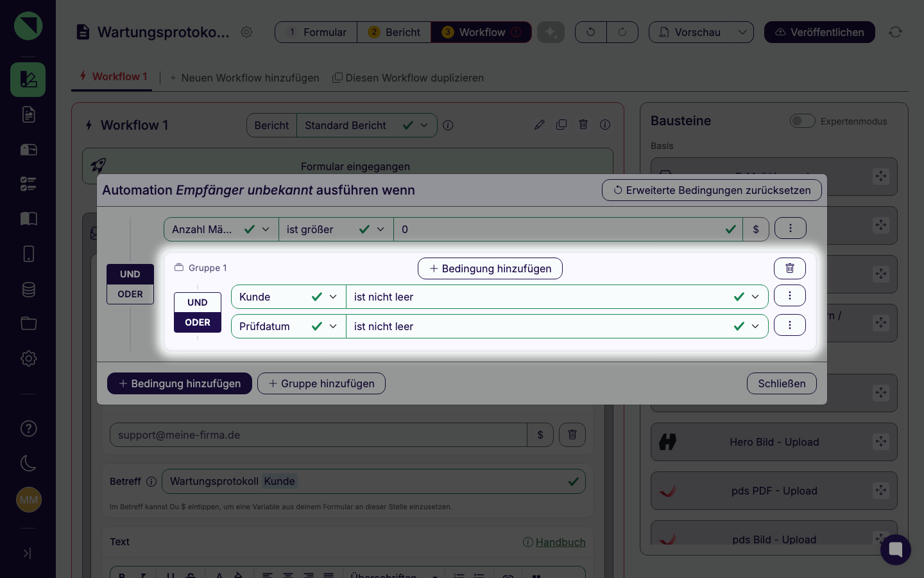Open options menu for Anzahl condition row
This screenshot has height=578, width=924.
pyautogui.click(x=791, y=228)
